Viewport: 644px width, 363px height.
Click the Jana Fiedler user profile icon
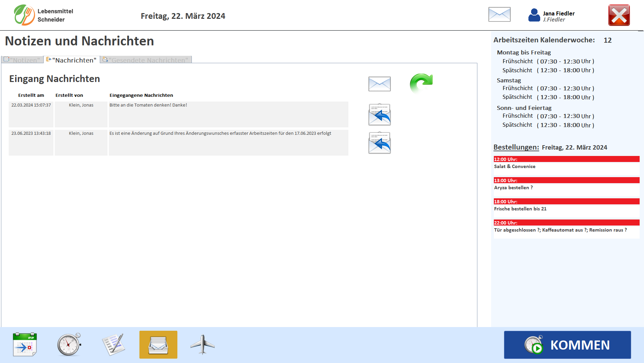click(x=534, y=15)
